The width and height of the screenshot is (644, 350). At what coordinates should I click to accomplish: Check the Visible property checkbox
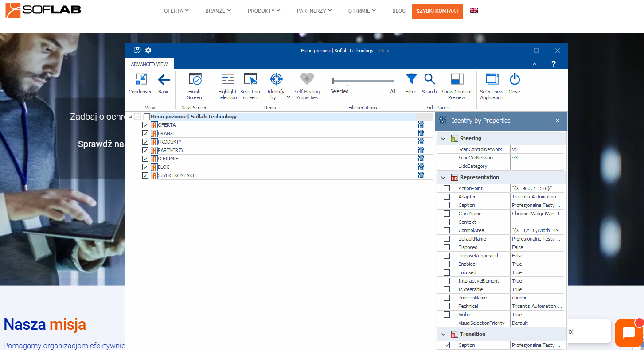click(x=447, y=315)
